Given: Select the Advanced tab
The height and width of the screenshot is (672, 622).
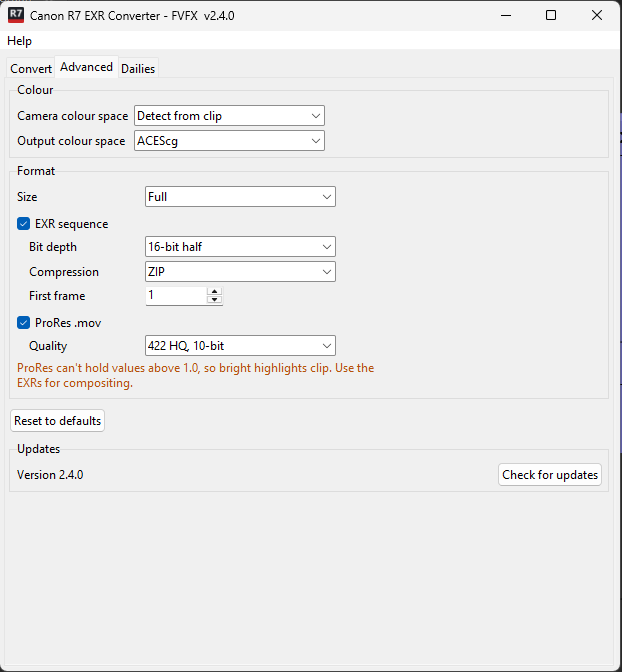Looking at the screenshot, I should tap(86, 67).
